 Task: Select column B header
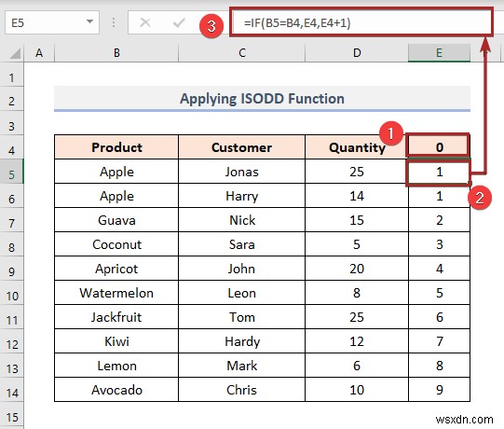116,53
